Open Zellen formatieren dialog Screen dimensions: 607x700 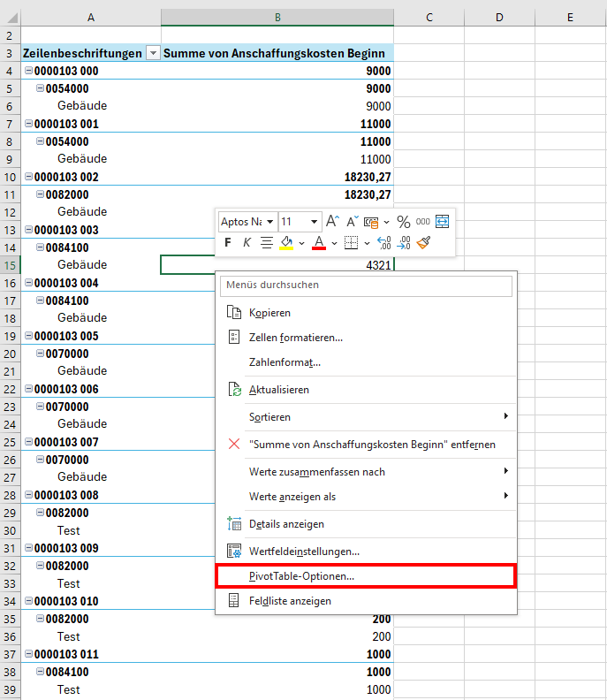click(x=366, y=338)
